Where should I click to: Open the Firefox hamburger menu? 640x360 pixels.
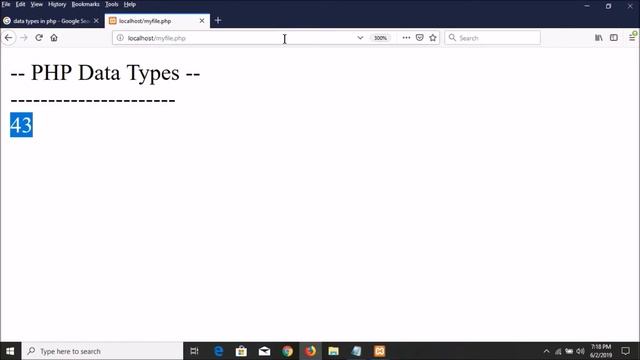632,38
